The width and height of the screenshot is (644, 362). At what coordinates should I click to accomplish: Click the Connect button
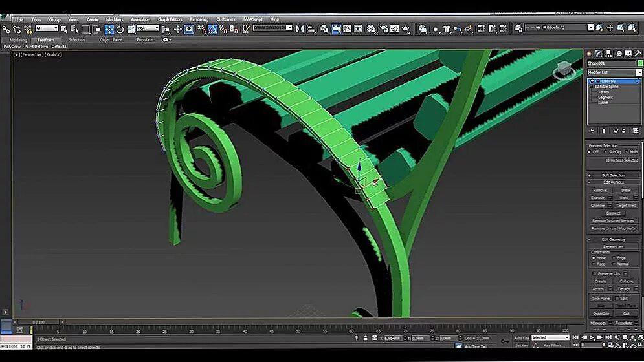(x=613, y=213)
